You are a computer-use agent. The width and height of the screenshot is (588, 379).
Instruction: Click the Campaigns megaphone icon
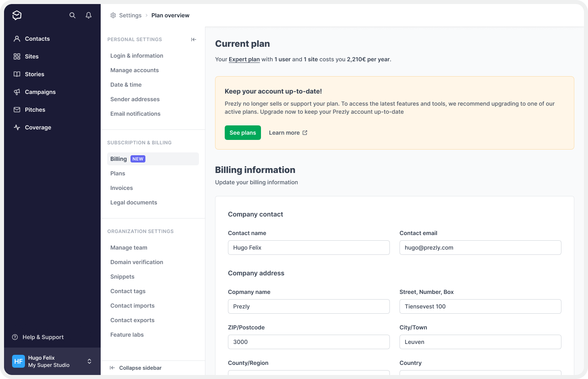click(x=17, y=92)
